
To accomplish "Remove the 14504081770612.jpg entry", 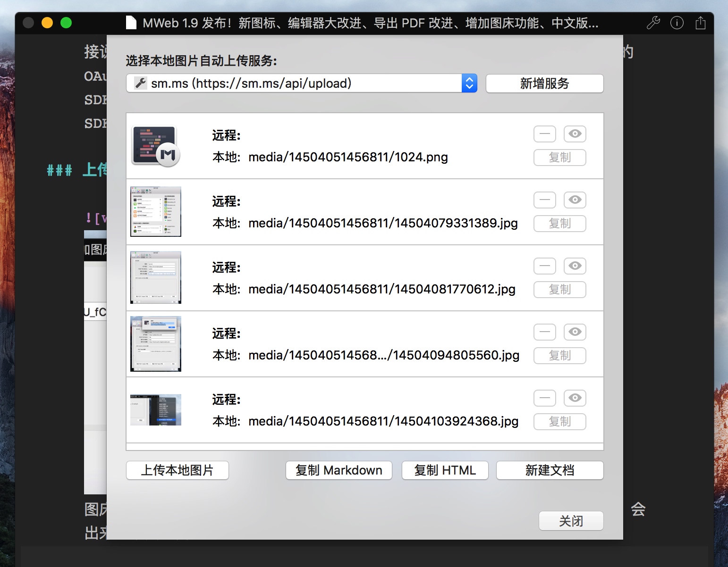I will tap(545, 266).
